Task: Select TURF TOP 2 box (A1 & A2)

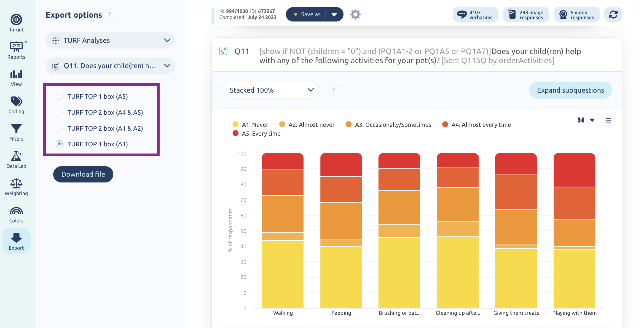Action: [59, 128]
